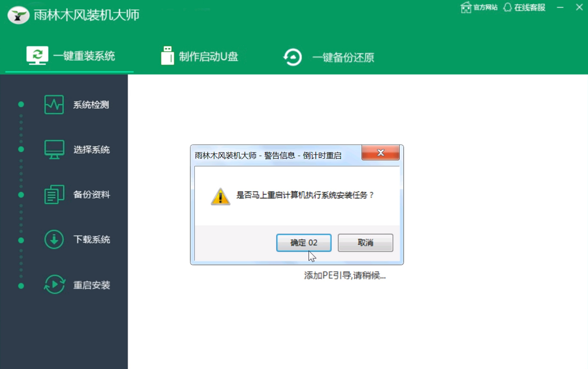Viewport: 588px width, 369px height.
Task: Close the 装机大师 main window
Action: coord(579,7)
